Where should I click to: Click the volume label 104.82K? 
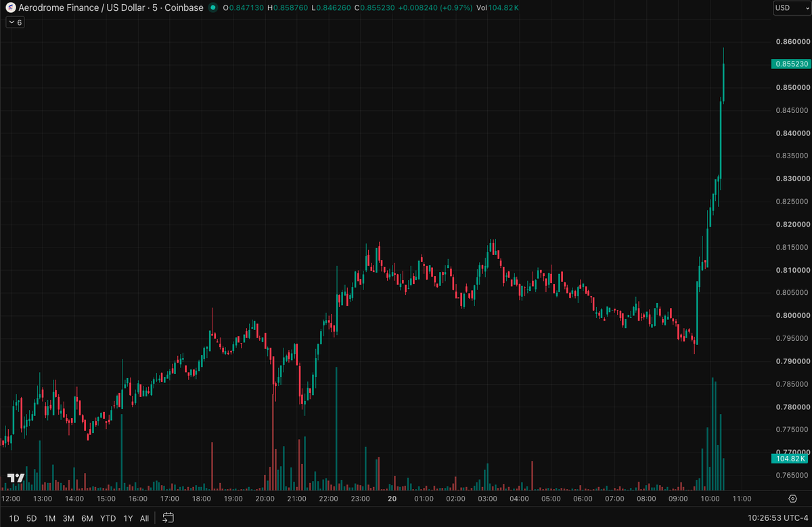[790, 459]
